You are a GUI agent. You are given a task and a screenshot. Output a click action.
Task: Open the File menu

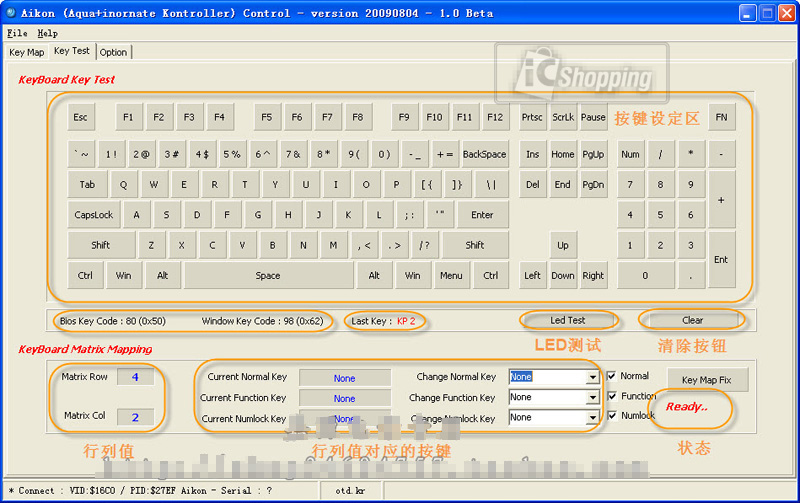pos(17,33)
